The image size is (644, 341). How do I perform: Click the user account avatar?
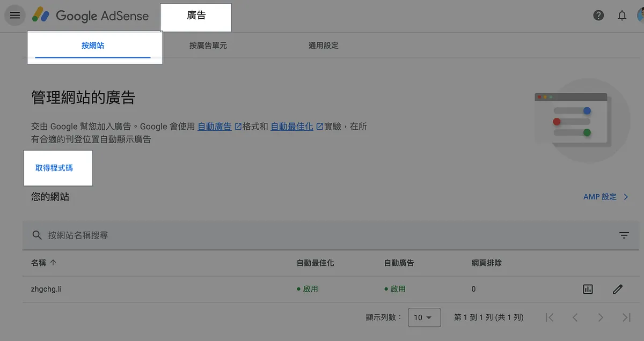640,16
